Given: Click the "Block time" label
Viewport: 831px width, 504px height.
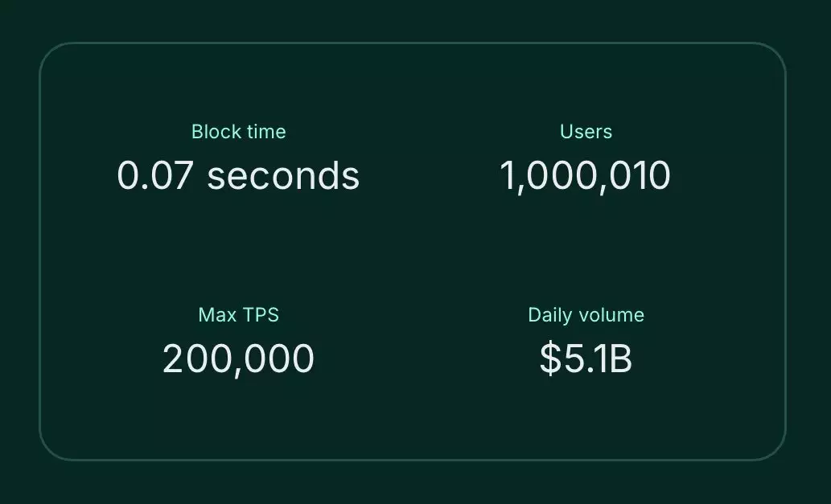Looking at the screenshot, I should pyautogui.click(x=238, y=132).
